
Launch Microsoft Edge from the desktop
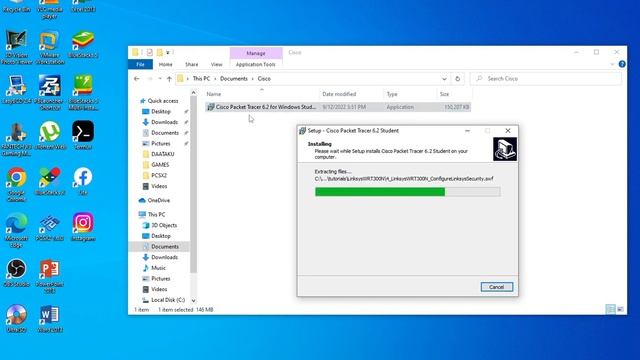(16, 230)
